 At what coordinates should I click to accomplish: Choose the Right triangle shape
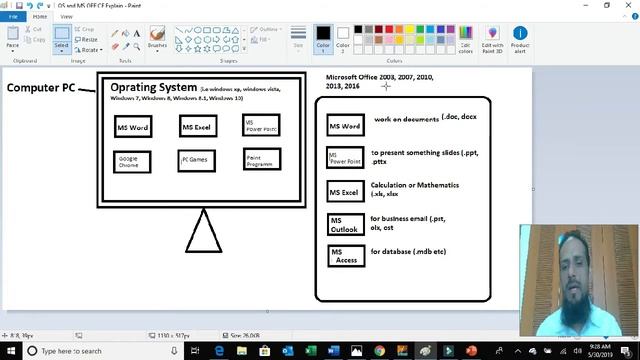(x=179, y=40)
